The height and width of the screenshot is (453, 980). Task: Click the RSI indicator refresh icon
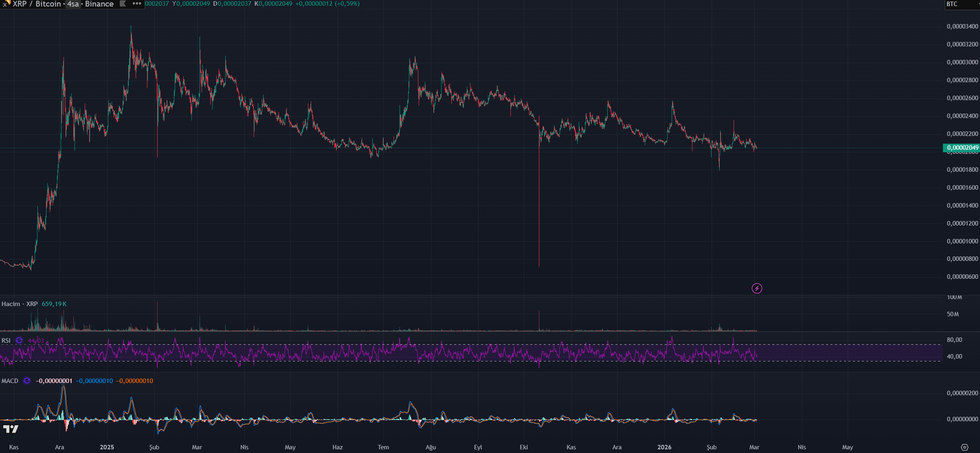[19, 341]
